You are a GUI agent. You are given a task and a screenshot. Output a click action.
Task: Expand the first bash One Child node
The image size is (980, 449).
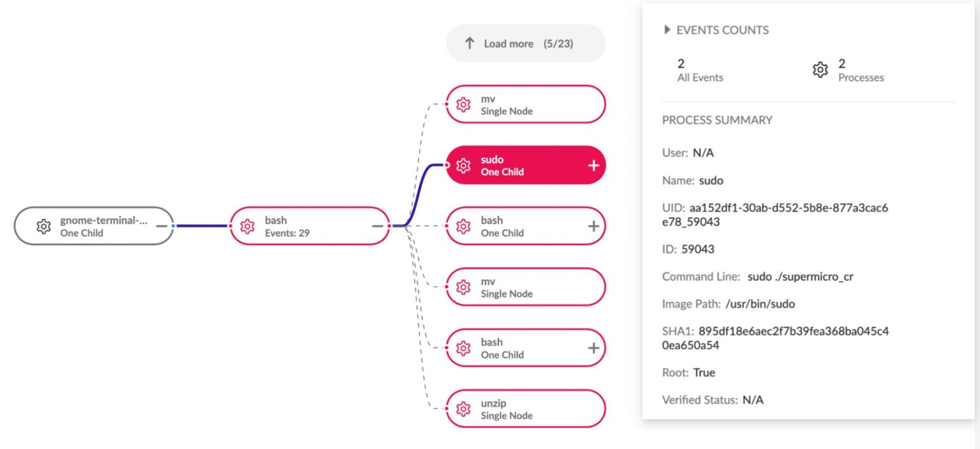tap(593, 225)
